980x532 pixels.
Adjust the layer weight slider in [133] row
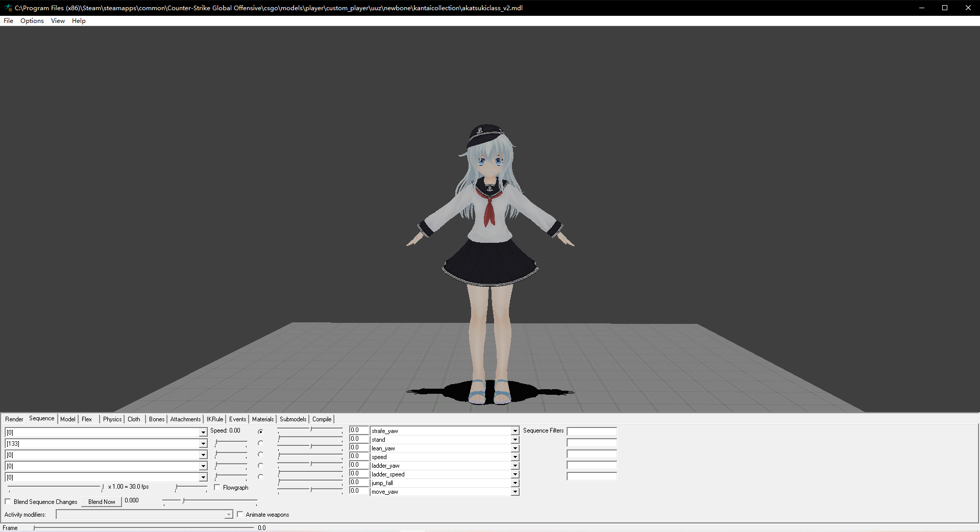point(231,443)
